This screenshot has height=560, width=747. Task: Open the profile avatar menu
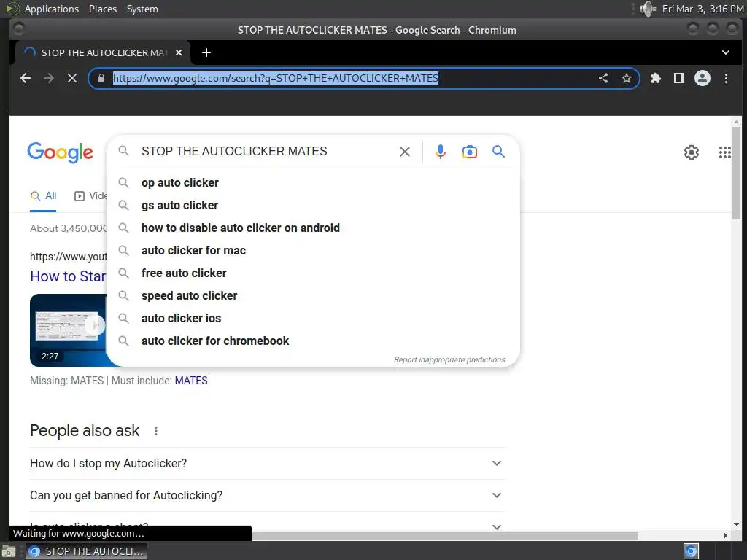(x=703, y=78)
